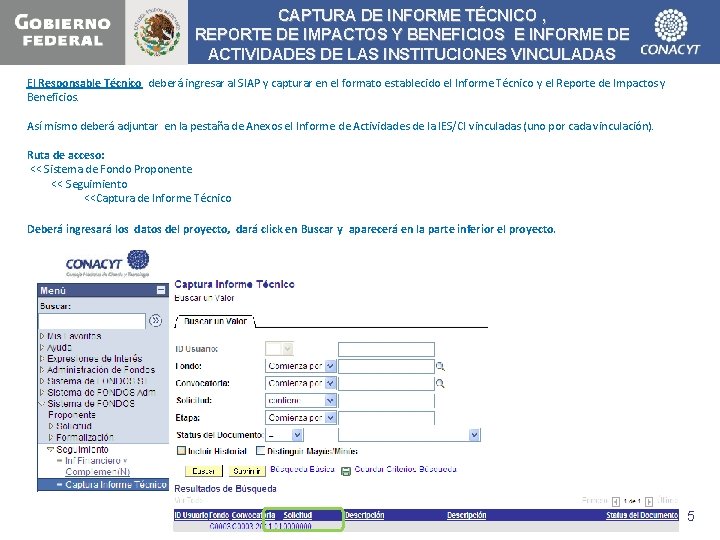Sort results by Solicitud column
Viewport: 720px width, 540px height.
pyautogui.click(x=298, y=515)
